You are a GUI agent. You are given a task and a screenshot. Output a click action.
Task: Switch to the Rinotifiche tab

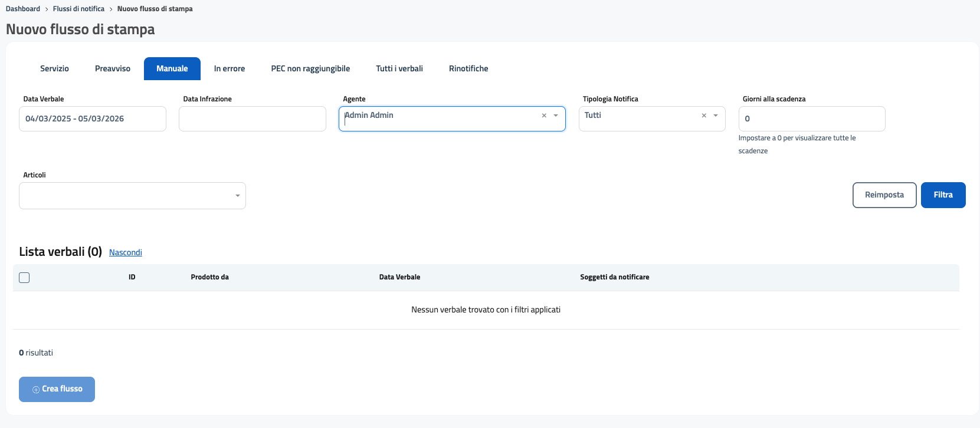[x=468, y=69]
